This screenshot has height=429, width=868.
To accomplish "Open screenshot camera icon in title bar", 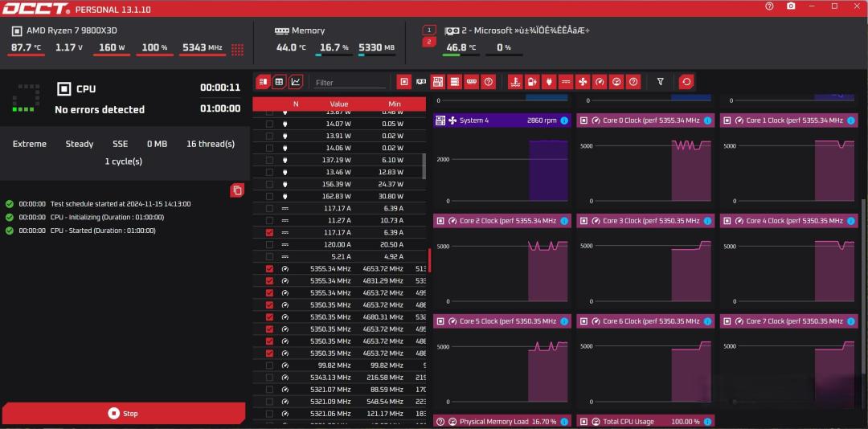I will pos(791,6).
